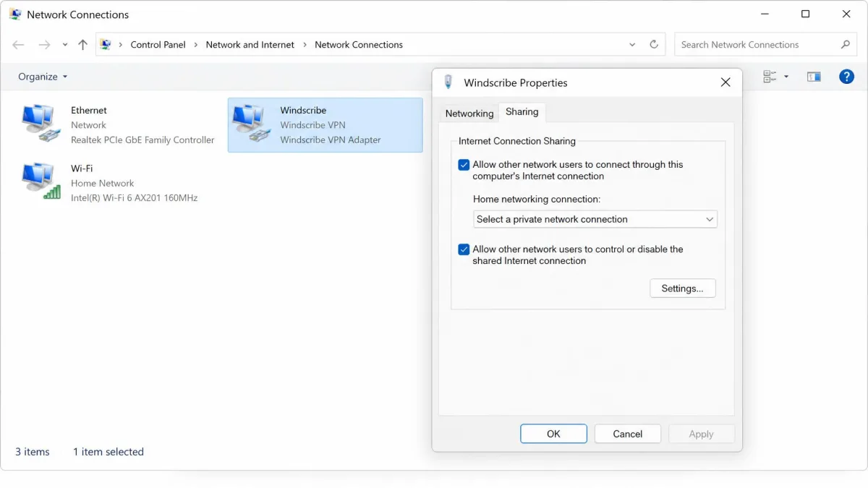The image size is (868, 488).
Task: Open the recent locations chevron
Action: (x=65, y=45)
